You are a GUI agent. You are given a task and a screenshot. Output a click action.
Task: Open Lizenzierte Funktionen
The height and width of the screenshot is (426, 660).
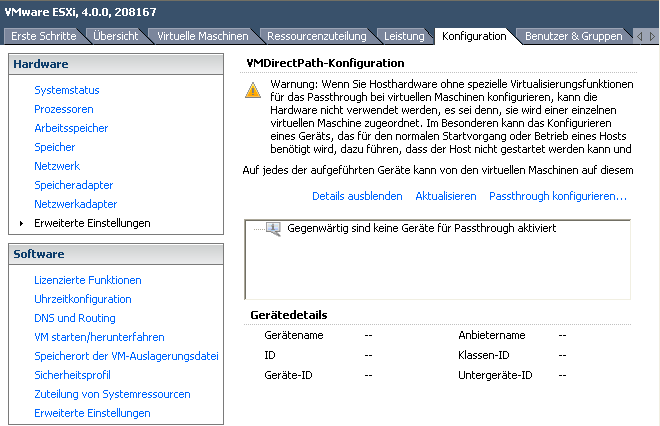88,280
